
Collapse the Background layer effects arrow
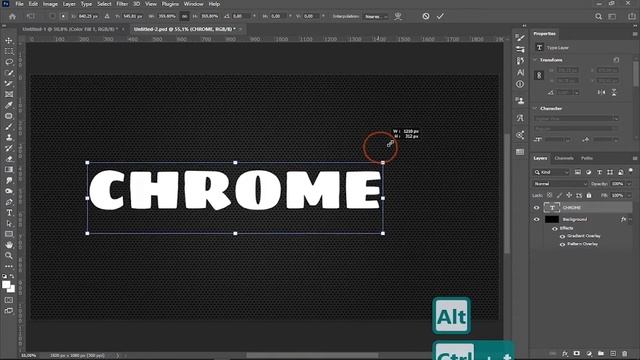(630, 220)
